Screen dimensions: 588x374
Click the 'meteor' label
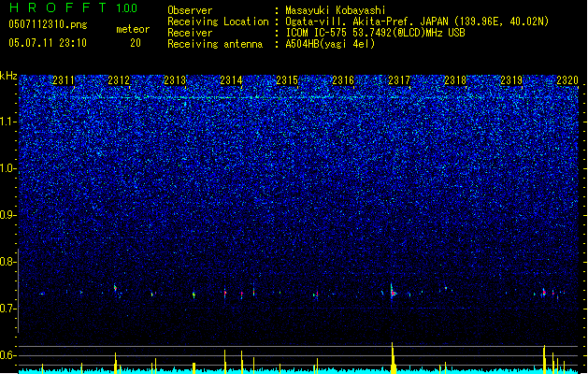click(133, 29)
